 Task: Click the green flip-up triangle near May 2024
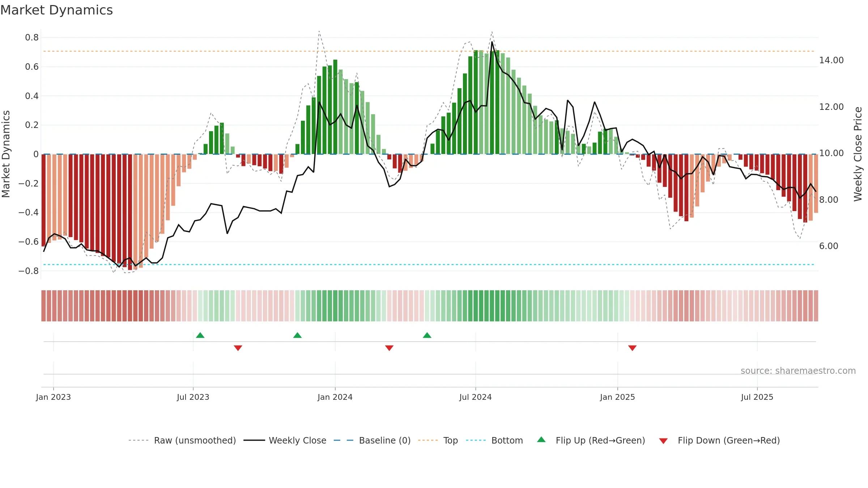click(427, 335)
